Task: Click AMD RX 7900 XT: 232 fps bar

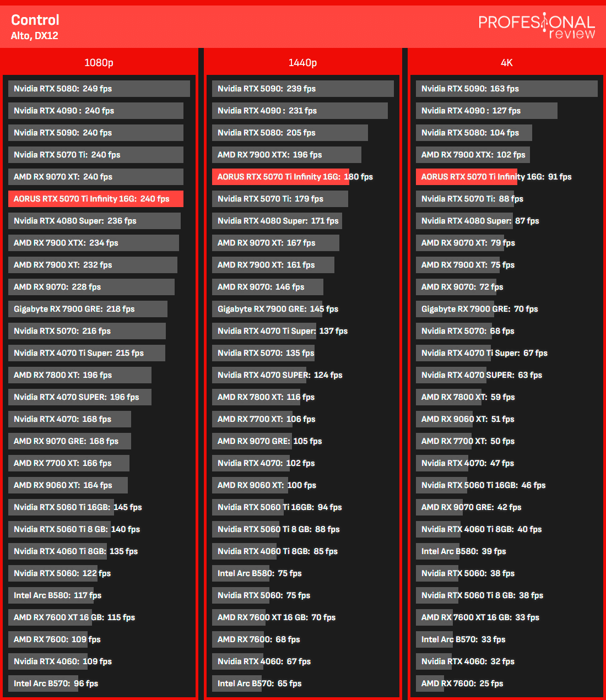Action: pos(93,265)
